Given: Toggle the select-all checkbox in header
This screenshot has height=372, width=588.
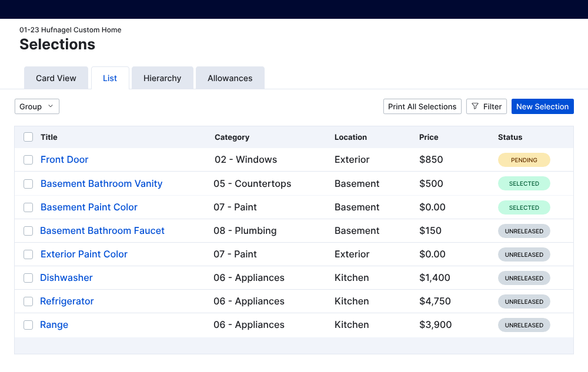Looking at the screenshot, I should tap(28, 137).
